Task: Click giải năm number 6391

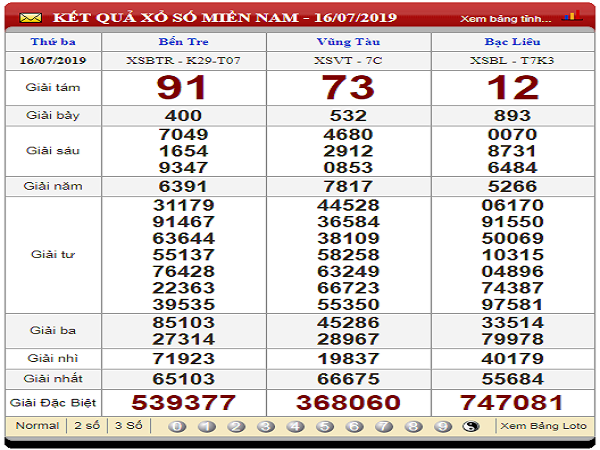Action: [x=183, y=186]
